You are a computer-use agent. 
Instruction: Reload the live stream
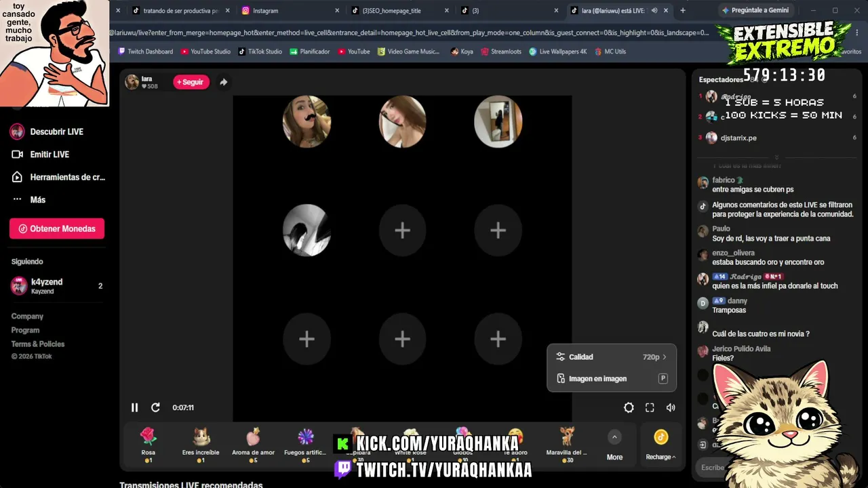pos(155,407)
